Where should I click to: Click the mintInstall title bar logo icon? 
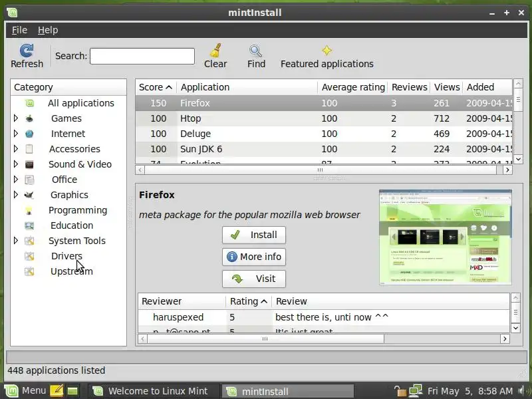coord(12,13)
